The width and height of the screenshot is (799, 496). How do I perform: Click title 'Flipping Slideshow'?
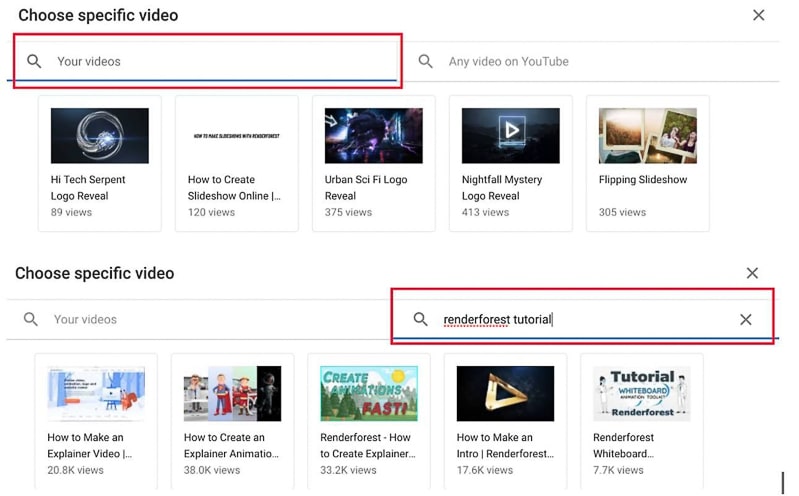[x=643, y=179]
